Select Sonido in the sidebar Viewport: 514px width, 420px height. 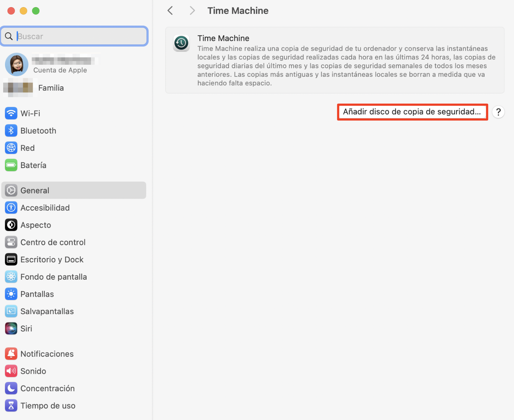[74, 371]
